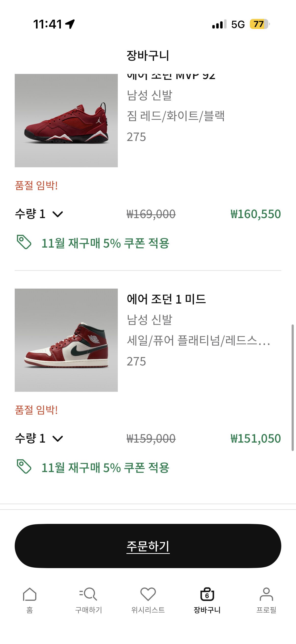The height and width of the screenshot is (644, 296).
Task: Tap coupon tag icon under Air Jordan 1 Mid
Action: 24,467
